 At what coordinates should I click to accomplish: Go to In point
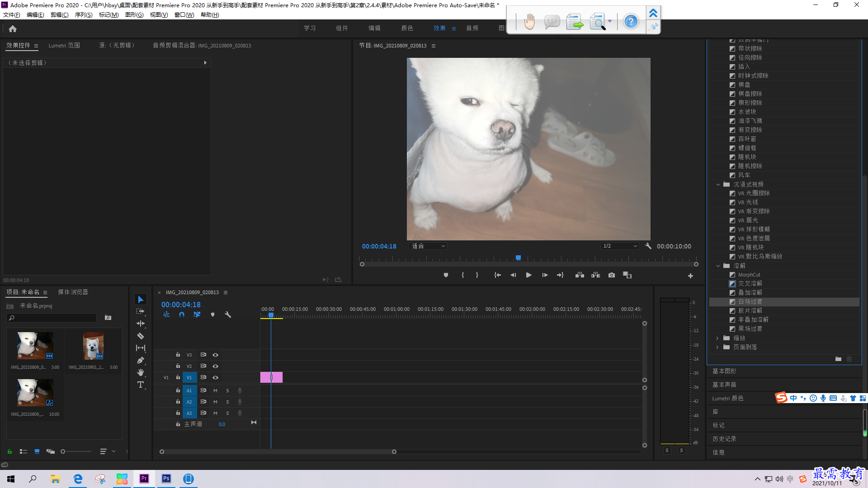pos(497,275)
